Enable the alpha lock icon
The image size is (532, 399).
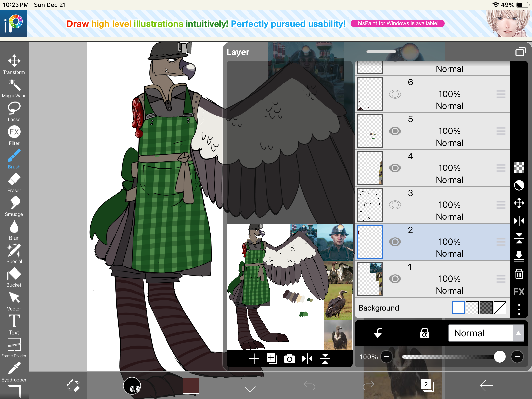pyautogui.click(x=425, y=333)
